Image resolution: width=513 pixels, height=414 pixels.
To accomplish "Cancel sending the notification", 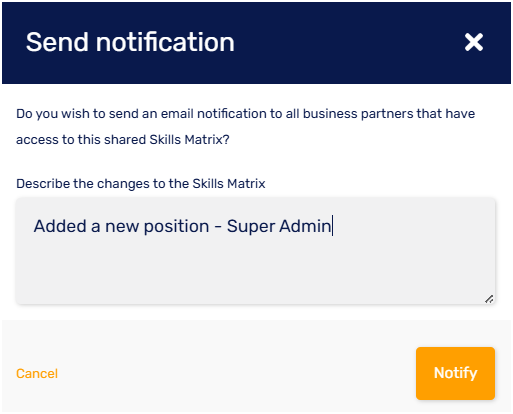I will tap(37, 373).
